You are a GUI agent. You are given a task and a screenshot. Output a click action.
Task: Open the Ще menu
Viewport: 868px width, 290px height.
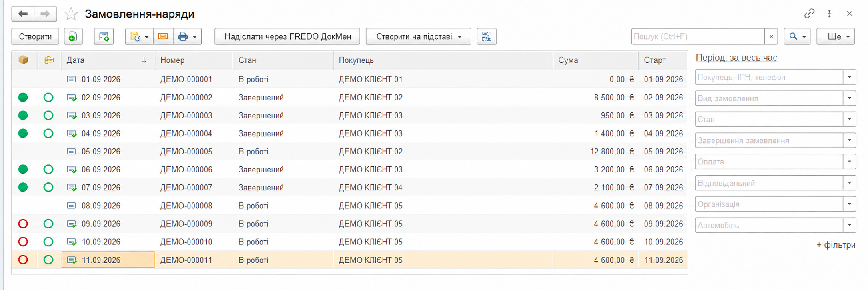point(836,36)
